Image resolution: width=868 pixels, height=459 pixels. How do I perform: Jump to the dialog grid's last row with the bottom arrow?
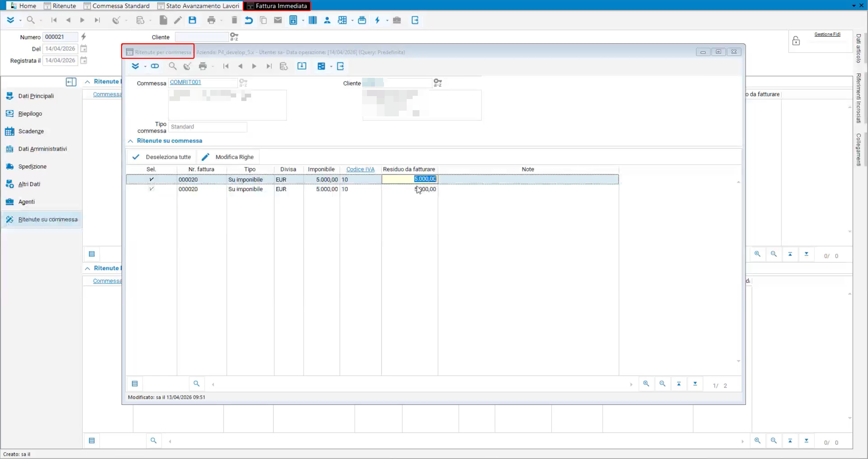pyautogui.click(x=695, y=384)
